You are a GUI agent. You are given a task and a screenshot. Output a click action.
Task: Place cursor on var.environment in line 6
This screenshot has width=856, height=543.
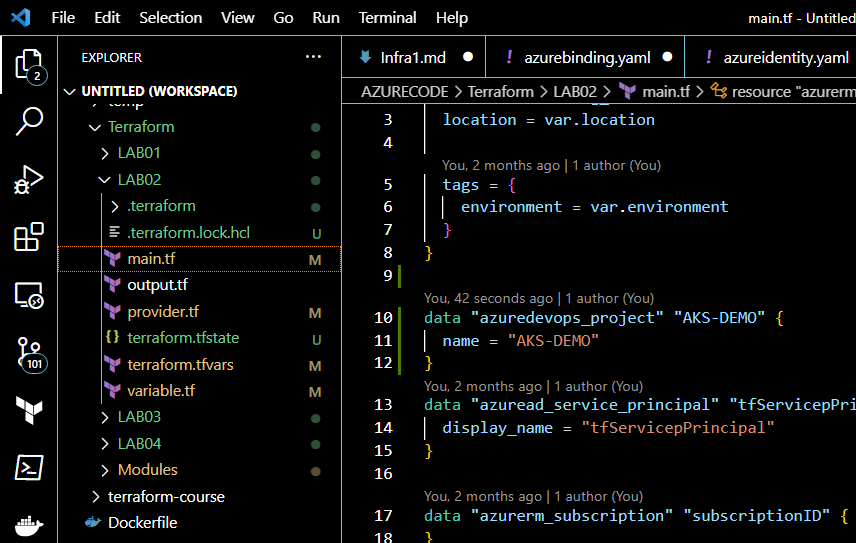(659, 207)
